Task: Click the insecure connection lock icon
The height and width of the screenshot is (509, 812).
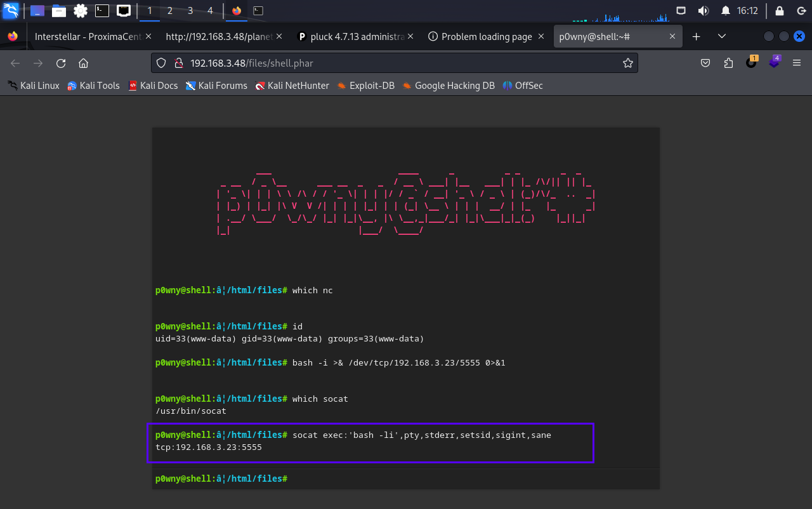Action: [179, 63]
